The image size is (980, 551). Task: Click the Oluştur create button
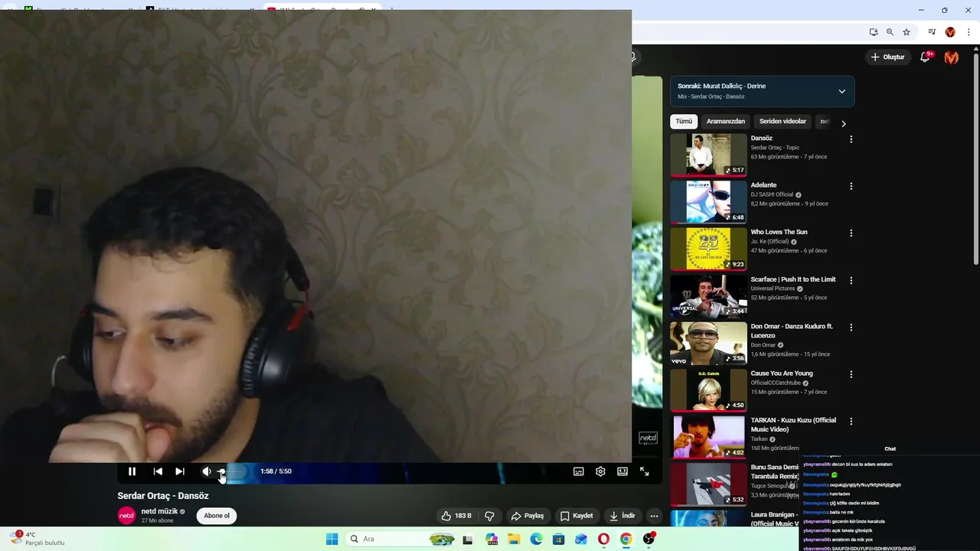[x=887, y=57]
